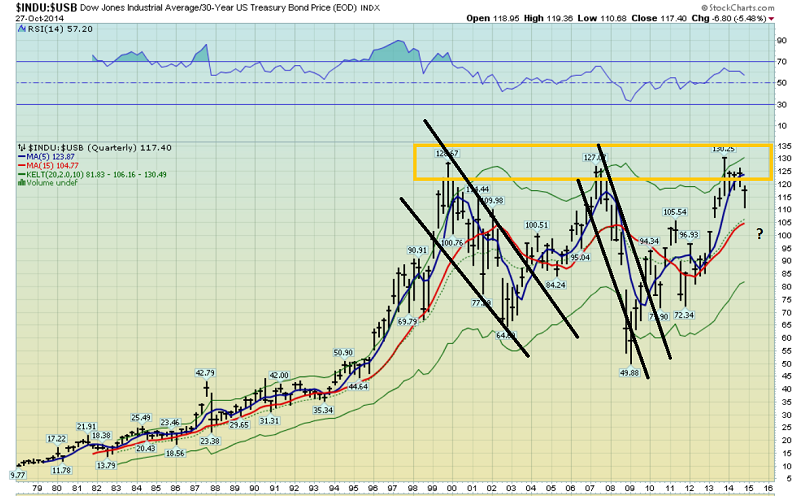Click the 96.93 price label
This screenshot has height=496, width=800.
pos(689,235)
